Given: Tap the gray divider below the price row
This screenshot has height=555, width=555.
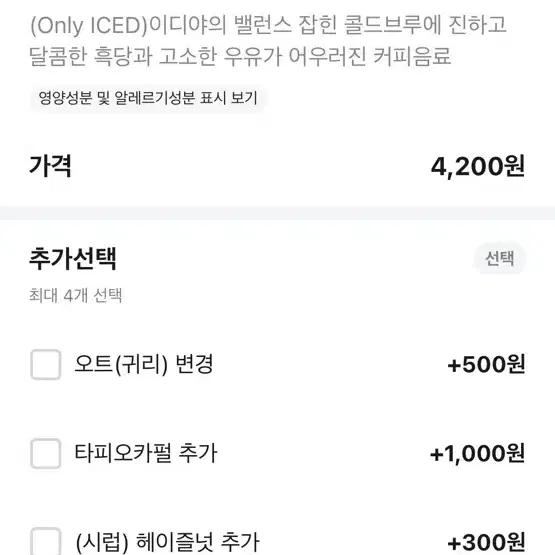Looking at the screenshot, I should tap(278, 213).
